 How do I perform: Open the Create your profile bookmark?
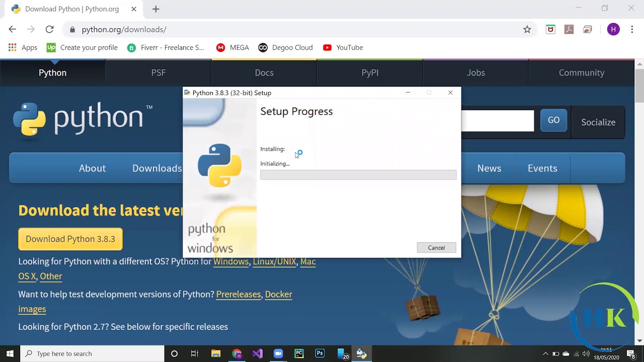82,48
